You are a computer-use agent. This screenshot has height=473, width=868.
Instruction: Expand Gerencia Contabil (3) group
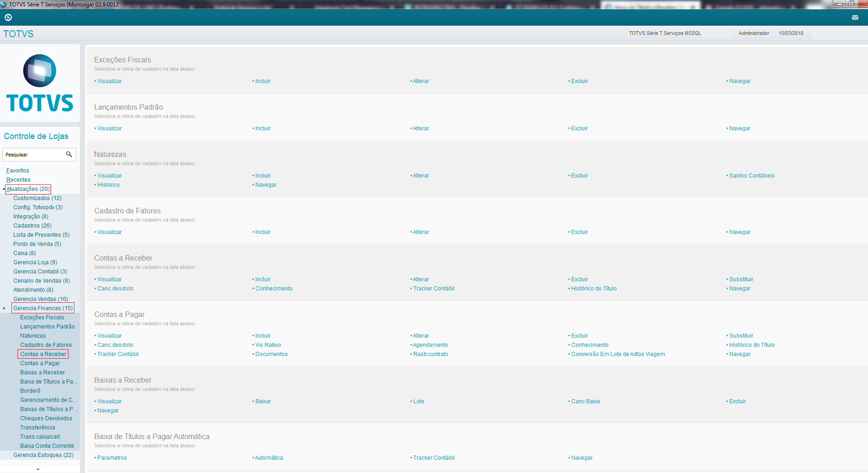tap(40, 272)
